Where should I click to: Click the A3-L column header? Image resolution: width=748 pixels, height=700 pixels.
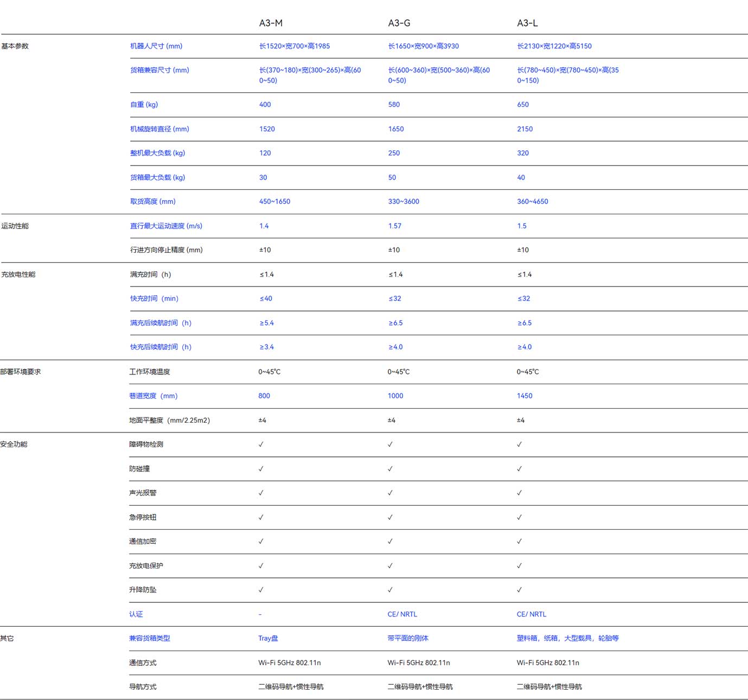coord(527,23)
